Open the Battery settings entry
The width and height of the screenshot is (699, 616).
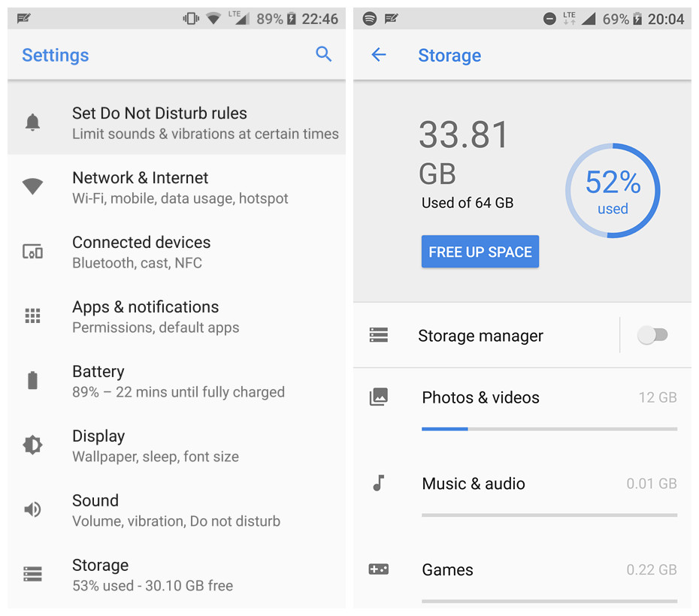(x=177, y=382)
